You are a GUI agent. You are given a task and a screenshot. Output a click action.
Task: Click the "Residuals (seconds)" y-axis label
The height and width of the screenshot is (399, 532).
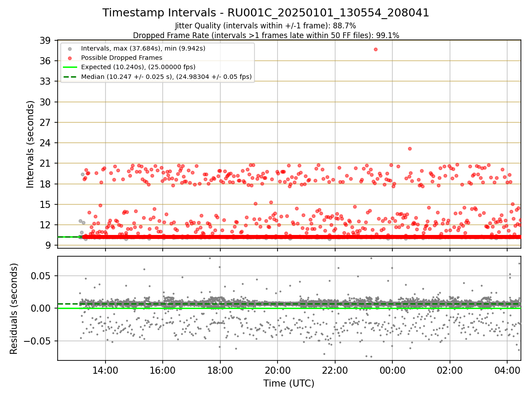coord(14,308)
